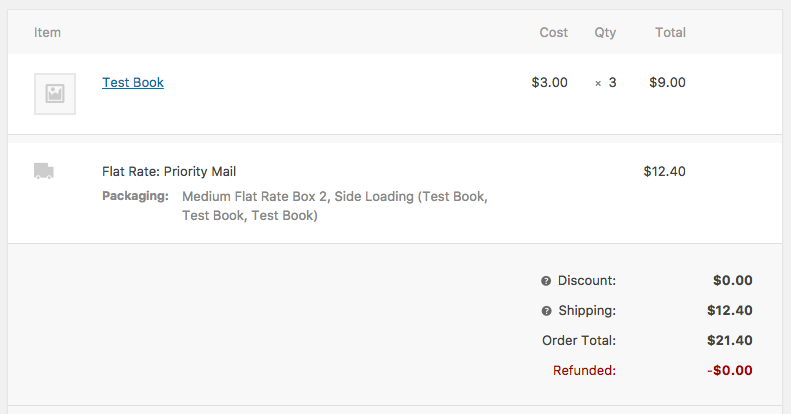791x414 pixels.
Task: Select the Flat Rate: Priority Mail shipping line
Action: (x=169, y=171)
